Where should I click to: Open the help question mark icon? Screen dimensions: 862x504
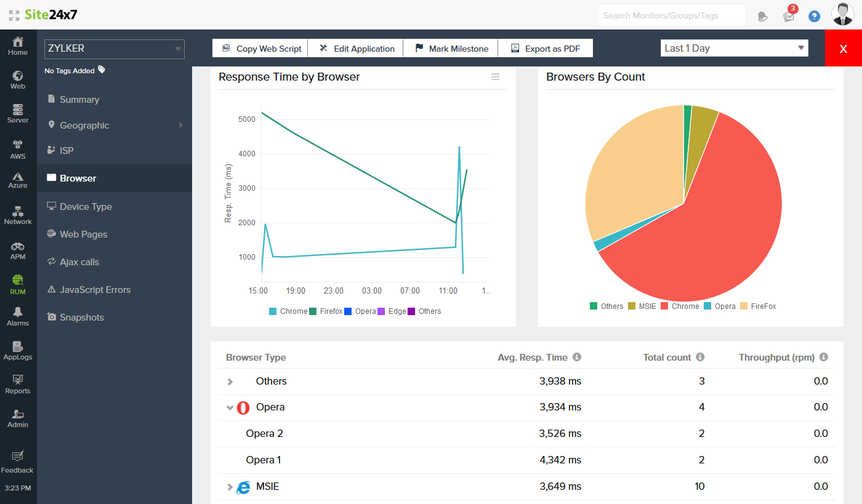[814, 17]
